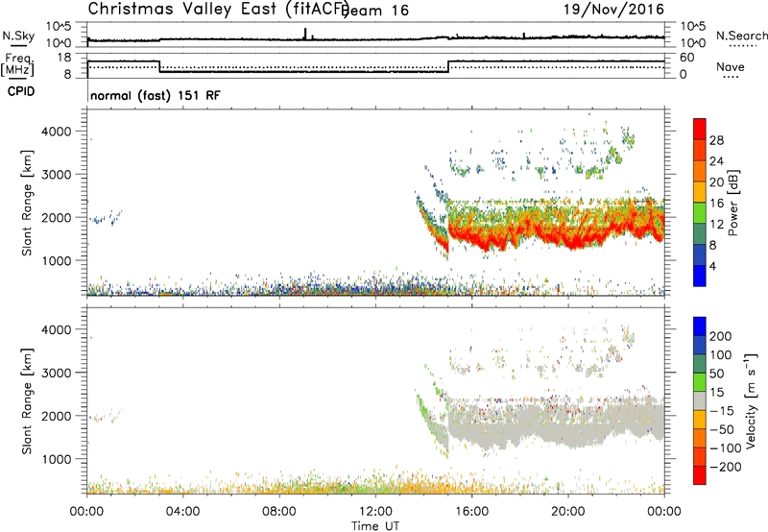Click the 'Slant Range [km]' label of the power panel

pyautogui.click(x=27, y=203)
